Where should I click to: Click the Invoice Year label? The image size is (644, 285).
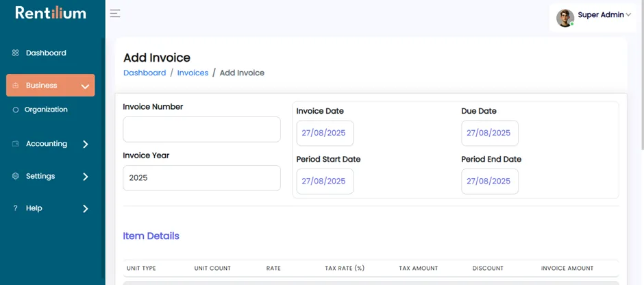click(146, 156)
